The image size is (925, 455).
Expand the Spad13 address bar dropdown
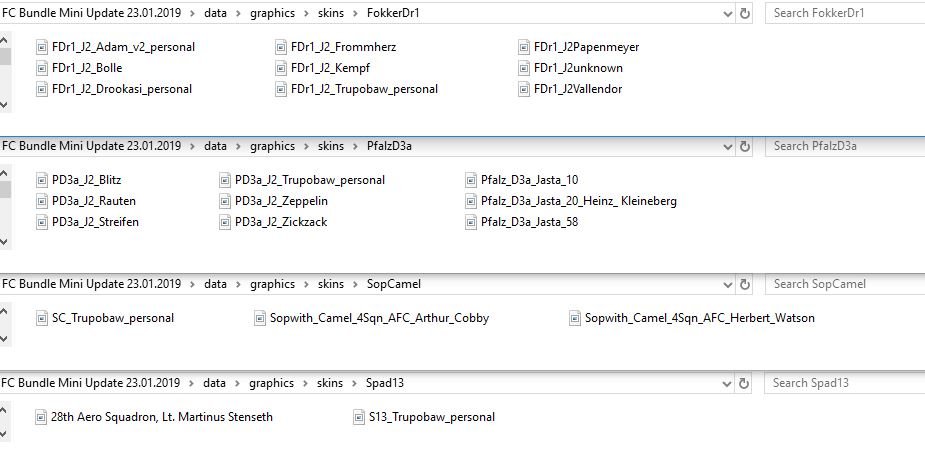pyautogui.click(x=728, y=383)
